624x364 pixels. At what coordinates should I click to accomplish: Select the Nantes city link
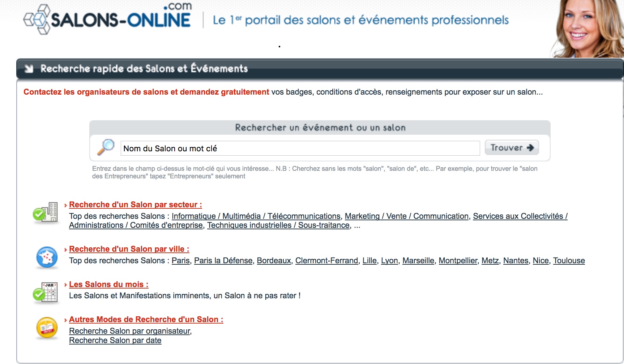click(516, 261)
